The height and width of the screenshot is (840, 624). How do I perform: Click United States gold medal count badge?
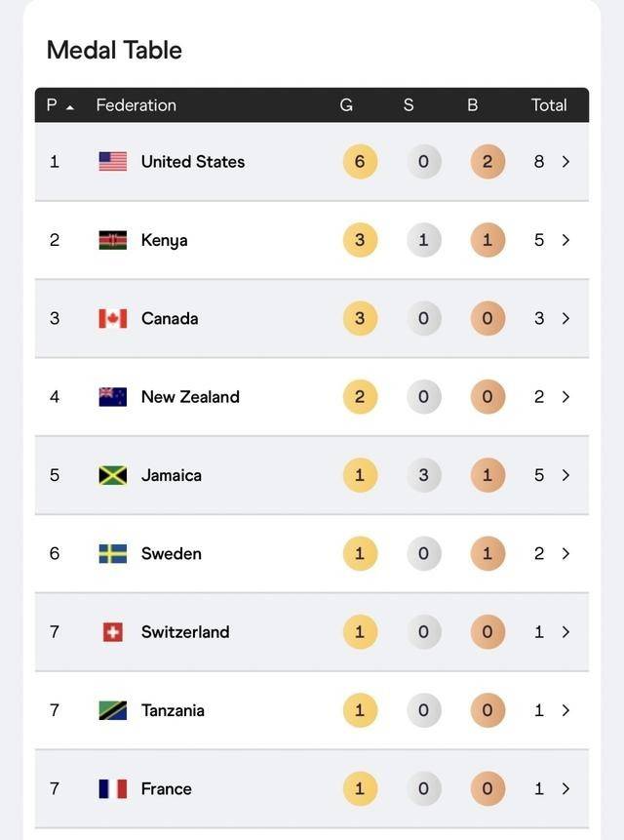(360, 162)
